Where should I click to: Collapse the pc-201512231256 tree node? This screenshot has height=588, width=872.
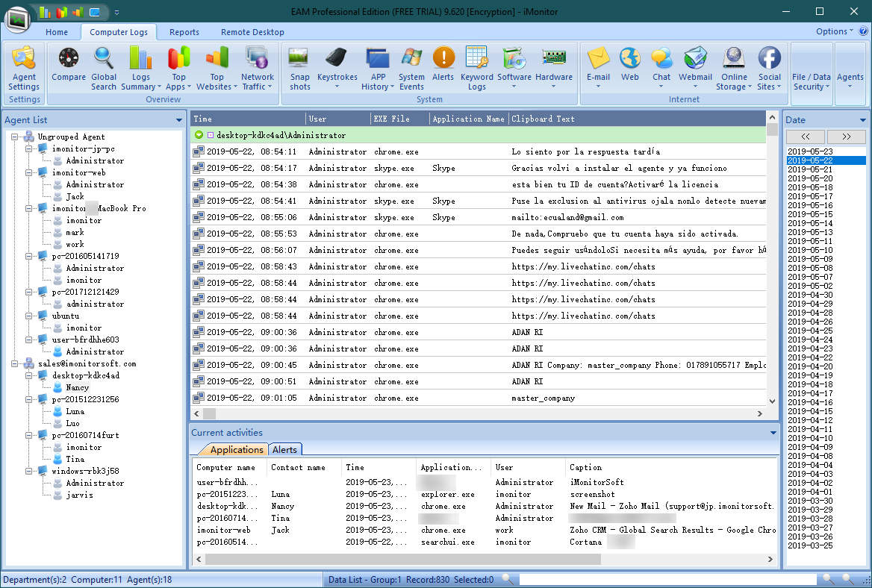[x=28, y=399]
